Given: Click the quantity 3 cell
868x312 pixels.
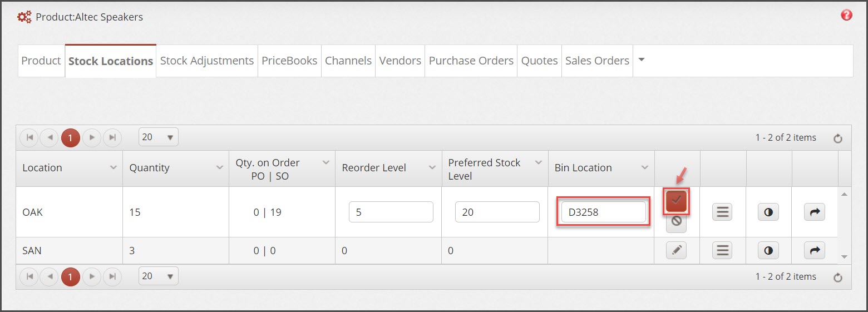Looking at the screenshot, I should click(176, 251).
